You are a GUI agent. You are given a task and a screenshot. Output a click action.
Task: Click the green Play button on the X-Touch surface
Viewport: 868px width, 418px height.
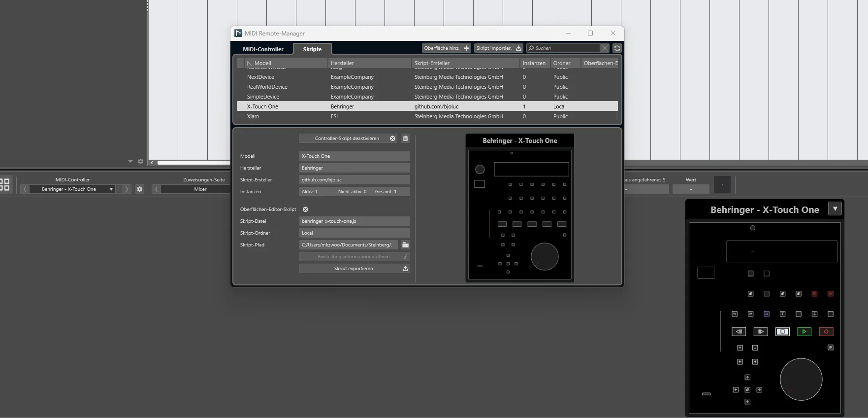pos(804,332)
